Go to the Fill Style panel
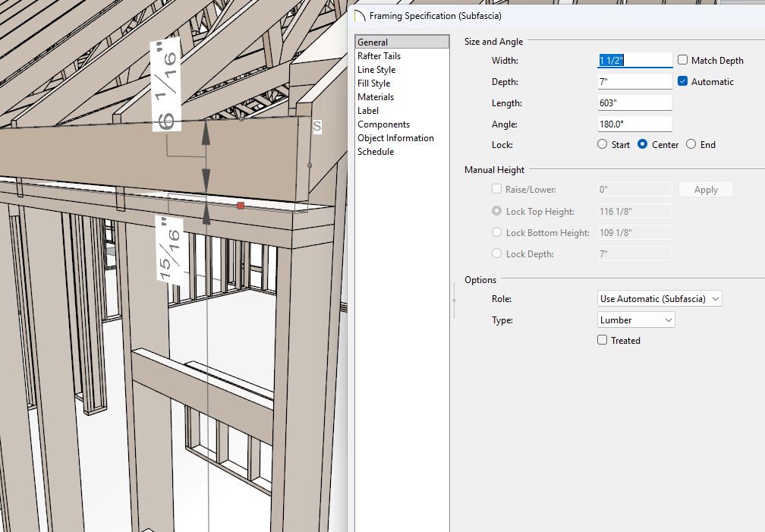Screen dimensions: 765x532 373,83
